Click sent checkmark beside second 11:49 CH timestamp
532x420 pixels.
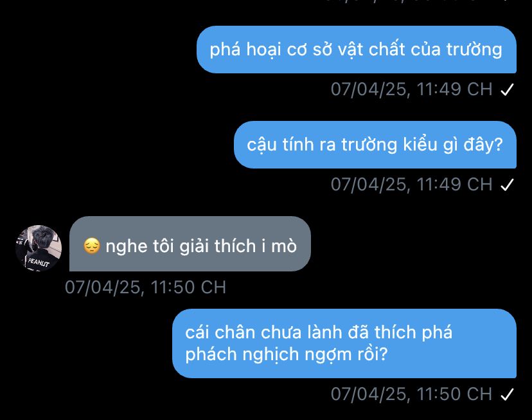click(x=507, y=185)
